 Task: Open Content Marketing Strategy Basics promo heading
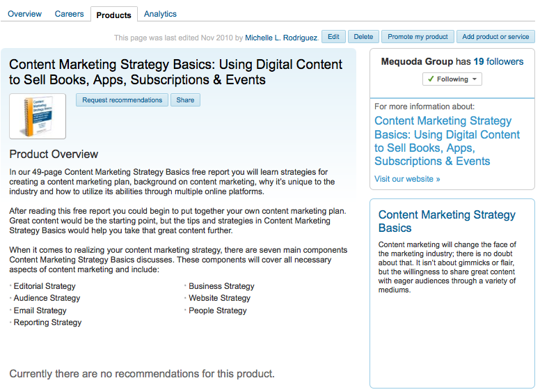click(x=447, y=221)
